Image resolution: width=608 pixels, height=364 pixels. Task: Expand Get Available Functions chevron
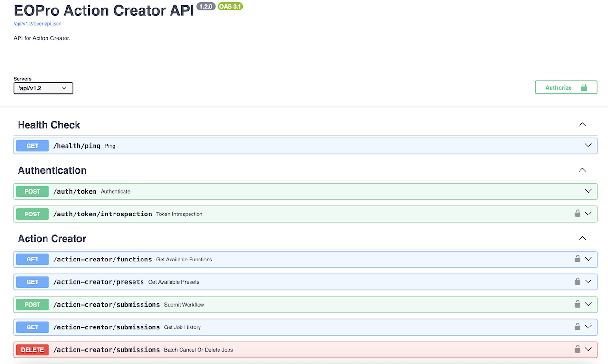coord(588,259)
